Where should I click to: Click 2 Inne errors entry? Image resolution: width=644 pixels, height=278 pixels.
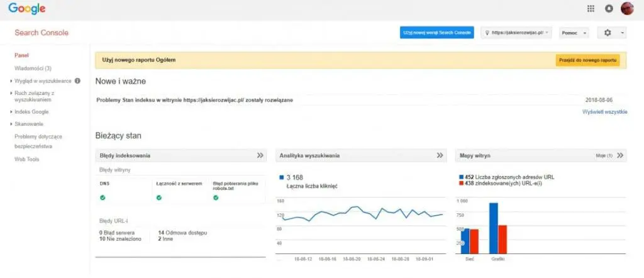(165, 238)
